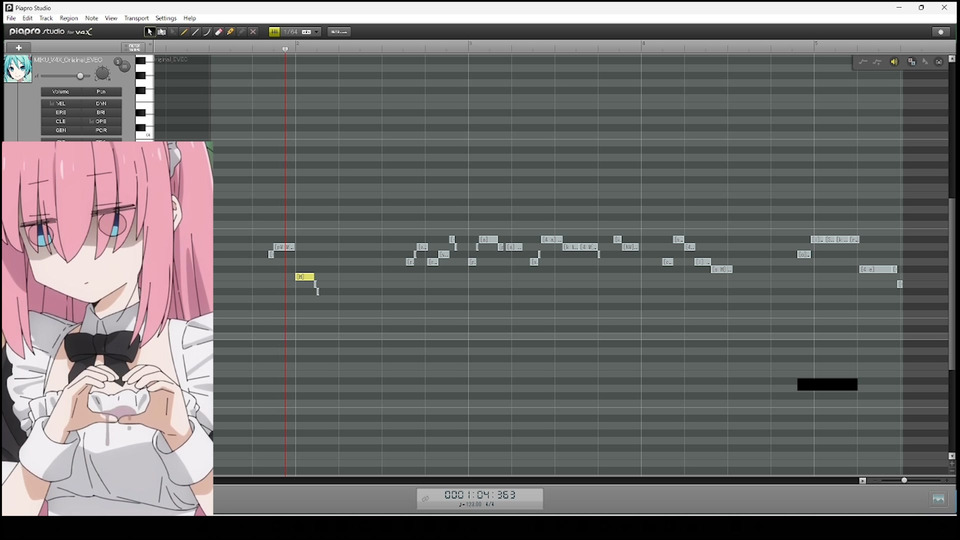The width and height of the screenshot is (960, 540).
Task: Select the GEN parameter
Action: 61,130
